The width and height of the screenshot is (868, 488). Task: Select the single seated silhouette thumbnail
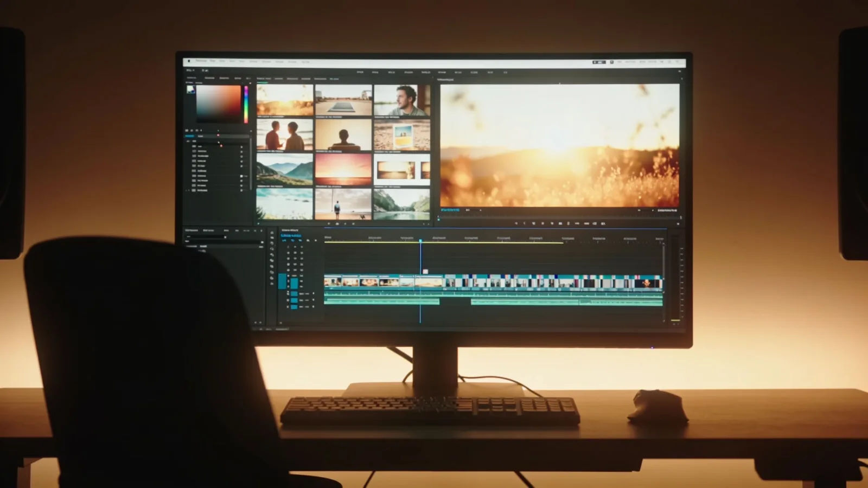[343, 134]
